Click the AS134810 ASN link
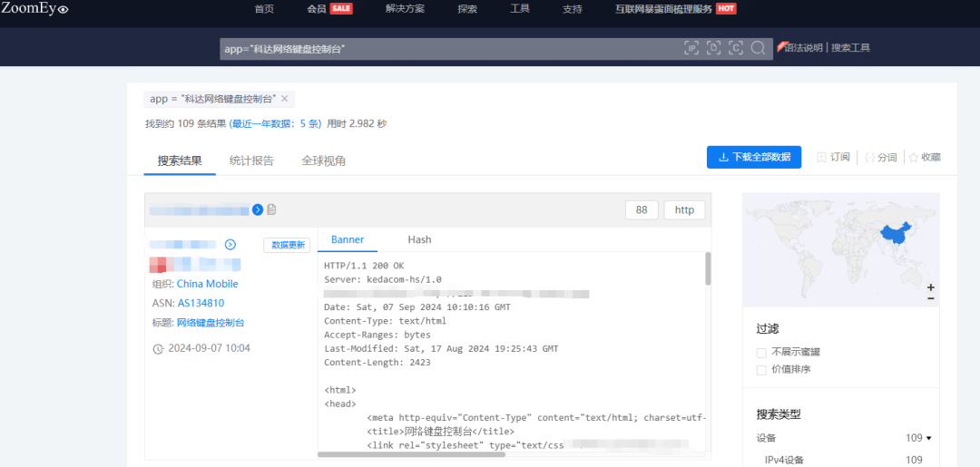Screen dimensions: 980x467 tap(201, 304)
